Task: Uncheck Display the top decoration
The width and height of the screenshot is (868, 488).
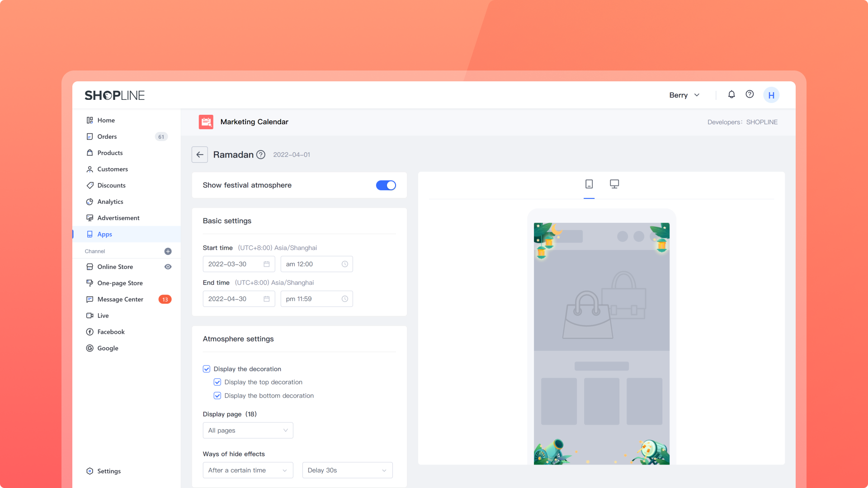Action: [x=217, y=382]
